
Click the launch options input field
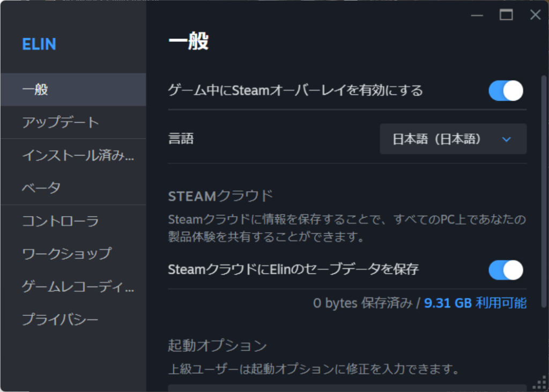pyautogui.click(x=347, y=388)
